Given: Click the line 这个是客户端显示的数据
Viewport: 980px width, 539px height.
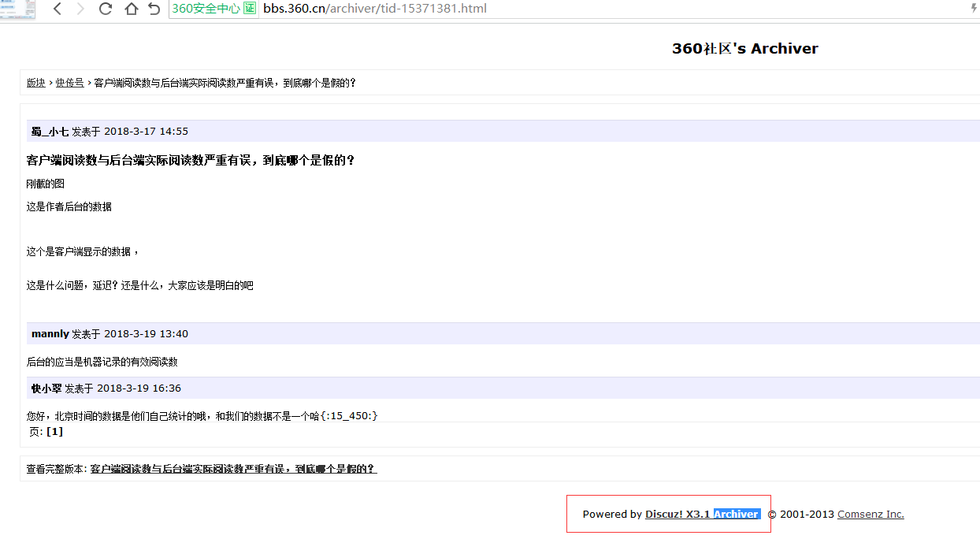Looking at the screenshot, I should click(x=83, y=251).
